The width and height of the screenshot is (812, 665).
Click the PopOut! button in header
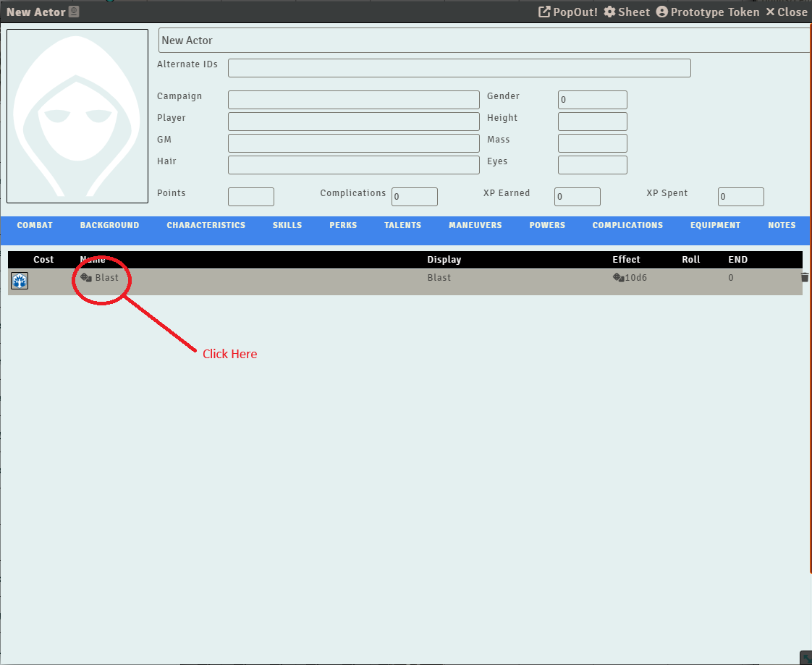[x=568, y=12]
